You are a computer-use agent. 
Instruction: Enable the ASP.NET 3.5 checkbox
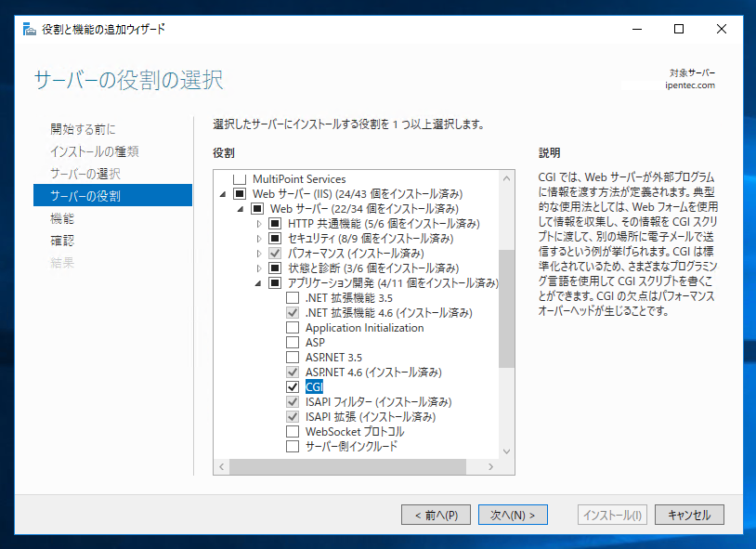(293, 358)
